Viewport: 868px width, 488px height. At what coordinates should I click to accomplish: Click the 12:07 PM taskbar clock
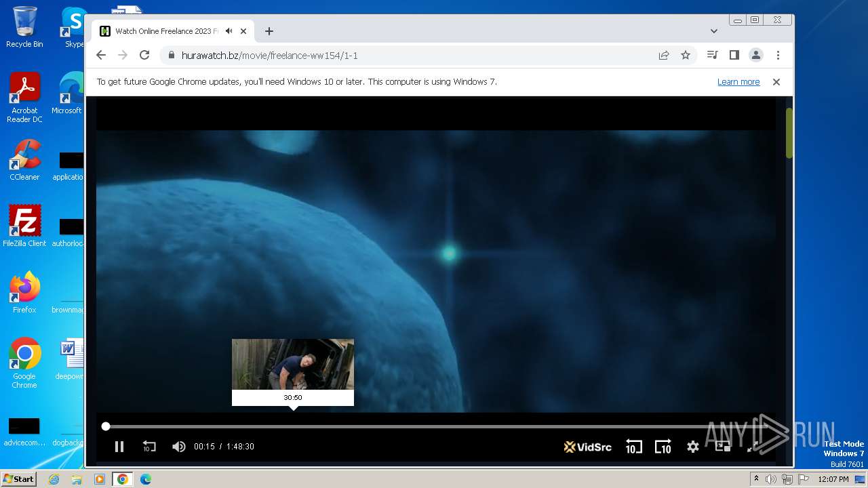[x=833, y=479]
